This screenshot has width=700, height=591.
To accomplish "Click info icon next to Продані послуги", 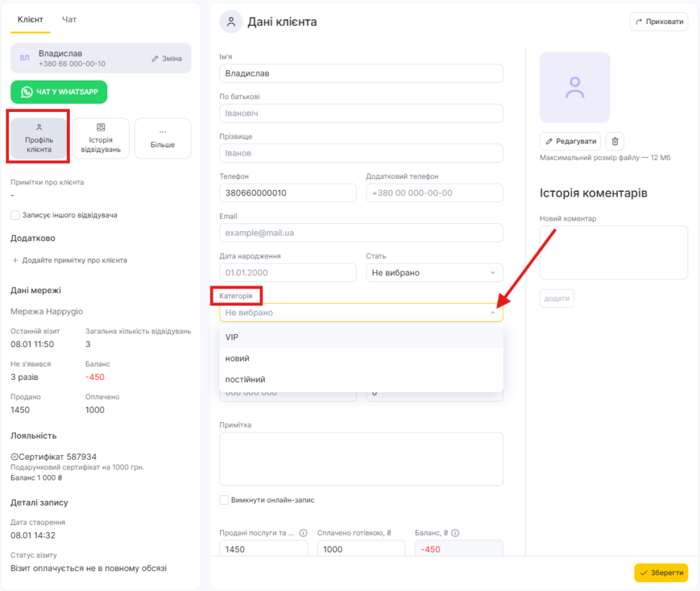I will 303,533.
